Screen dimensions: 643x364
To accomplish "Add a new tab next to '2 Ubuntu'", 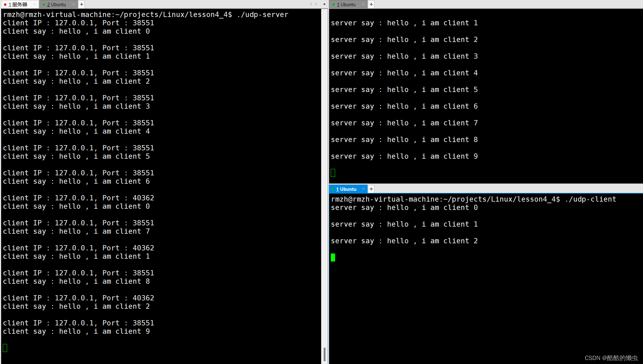I will point(82,4).
